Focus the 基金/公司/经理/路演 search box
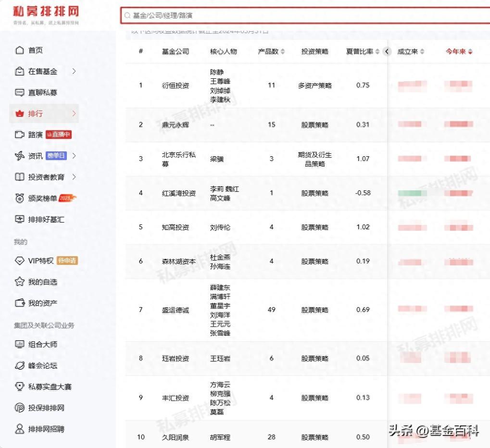 (x=305, y=15)
